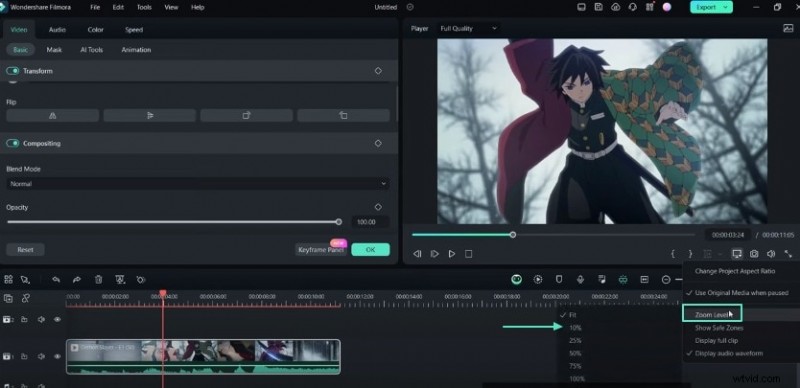
Task: Choose Display full clip
Action: click(716, 341)
